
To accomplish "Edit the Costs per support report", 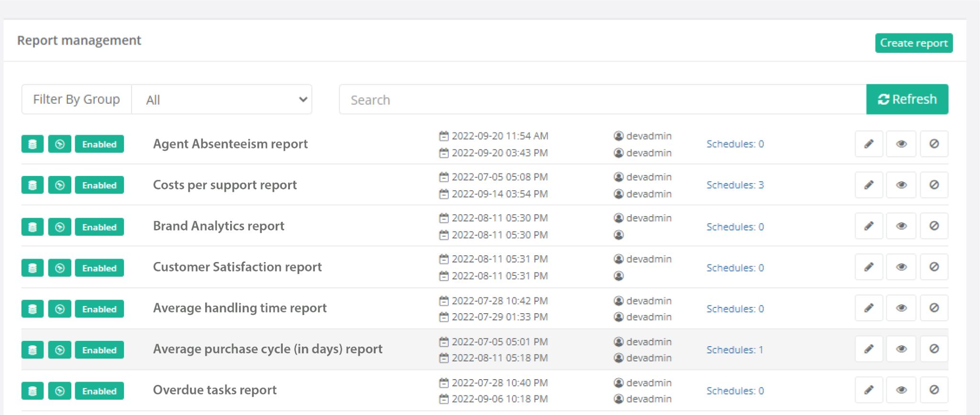I will pos(869,185).
